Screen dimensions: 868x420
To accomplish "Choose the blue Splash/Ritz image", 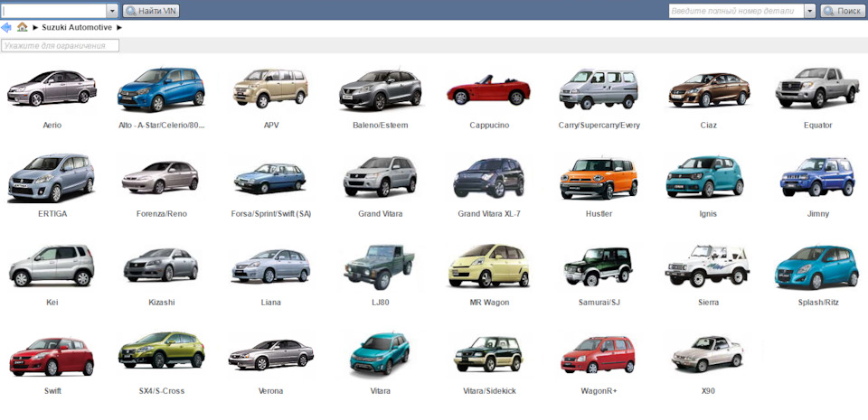I will (x=816, y=267).
